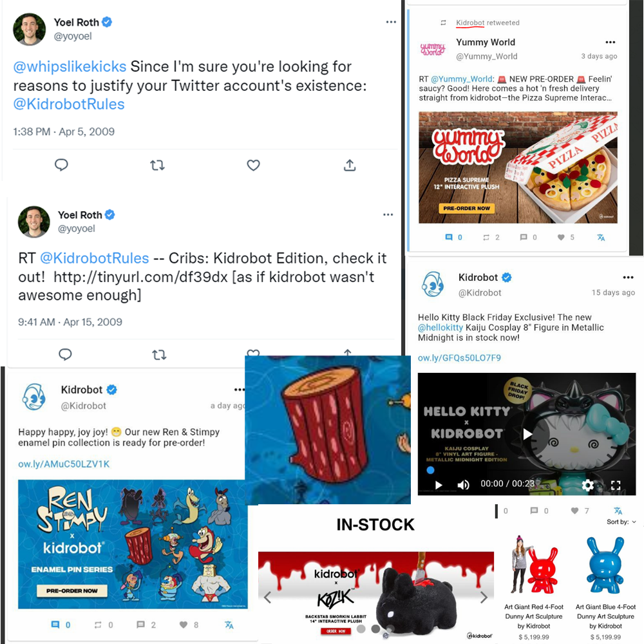
Task: Mute the Hello Kitty video volume
Action: pyautogui.click(x=463, y=485)
